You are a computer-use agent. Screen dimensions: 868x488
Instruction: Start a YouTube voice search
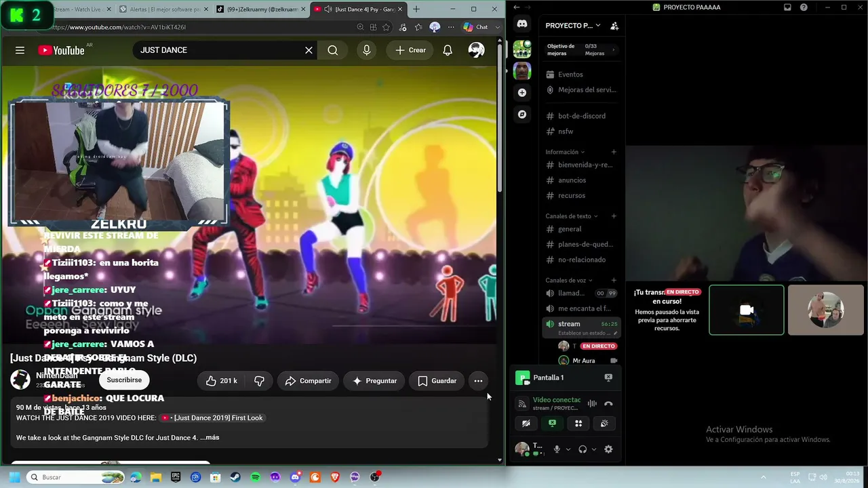tap(367, 50)
